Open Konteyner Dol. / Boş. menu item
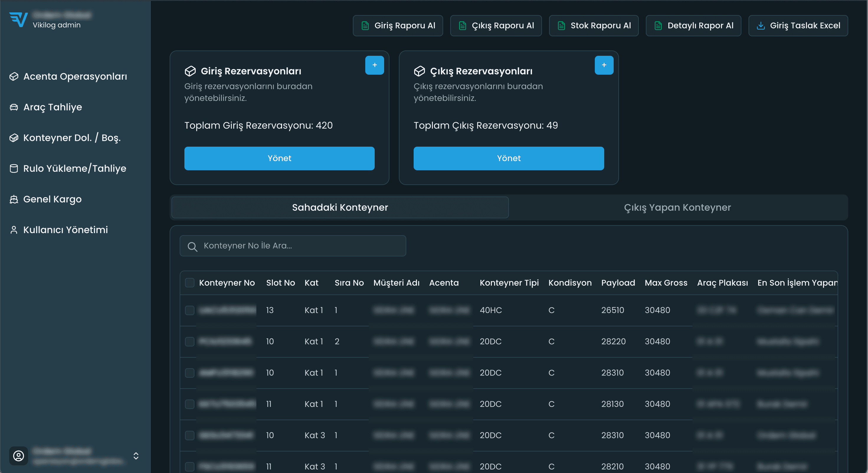 [x=72, y=138]
